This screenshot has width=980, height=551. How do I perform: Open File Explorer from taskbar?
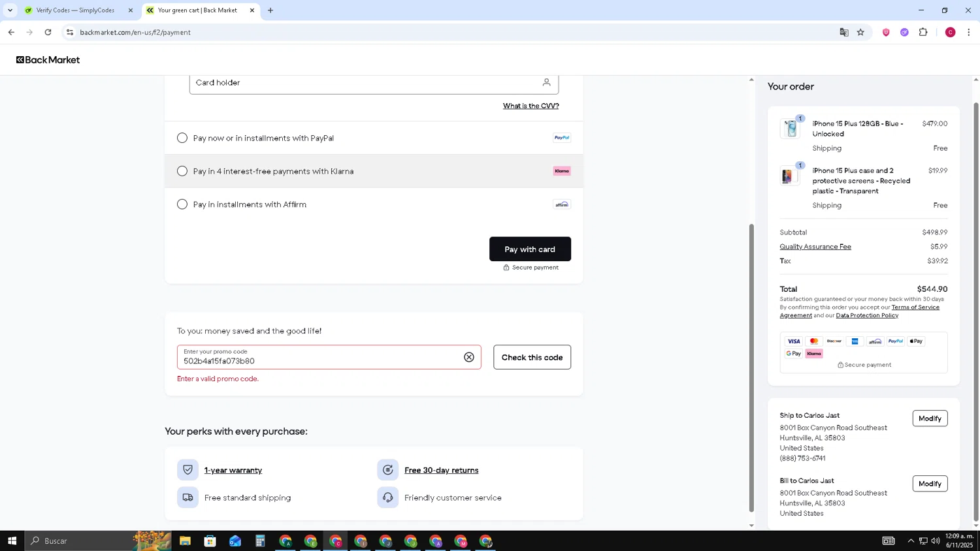click(x=185, y=541)
